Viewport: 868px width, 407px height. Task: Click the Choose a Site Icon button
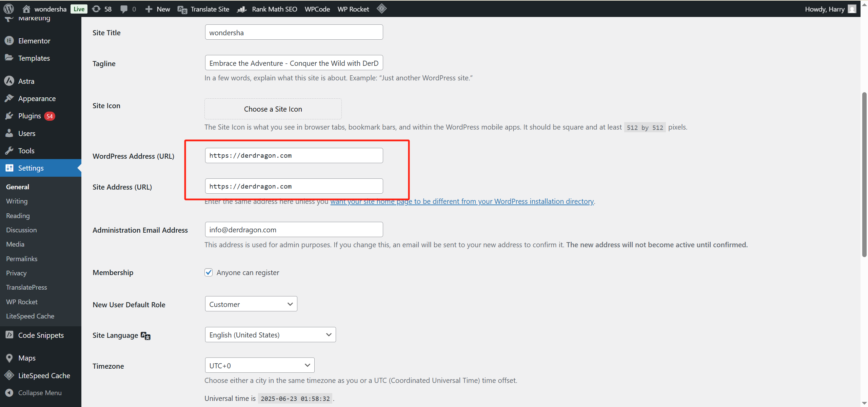[x=273, y=109]
